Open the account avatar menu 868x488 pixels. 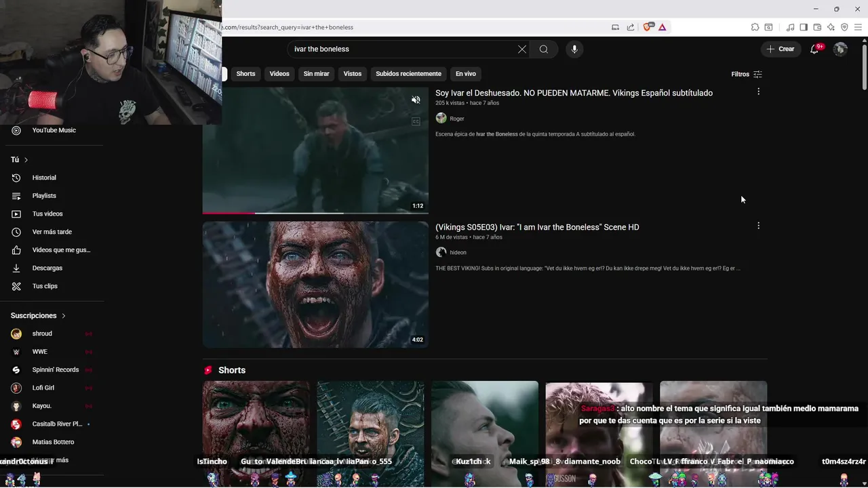(840, 49)
